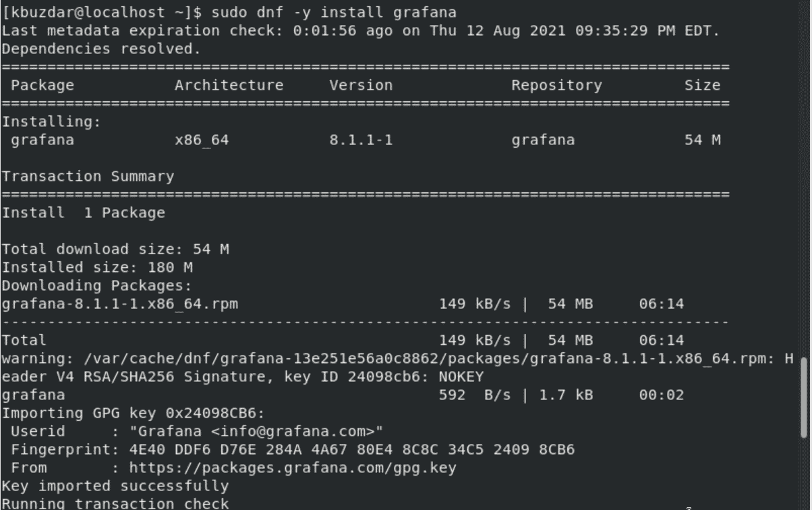Click the 8.1.1-1 version value
Screen dimensions: 812x510
[x=361, y=140]
